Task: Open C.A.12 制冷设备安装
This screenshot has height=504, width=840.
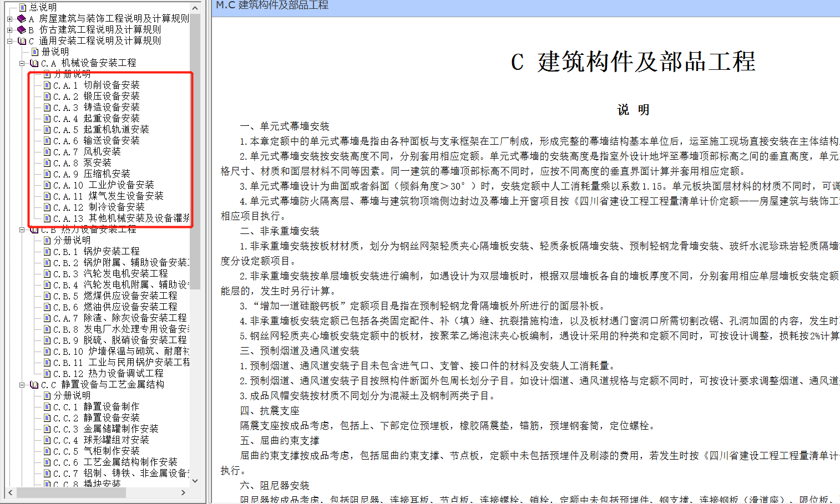Action: pyautogui.click(x=99, y=207)
